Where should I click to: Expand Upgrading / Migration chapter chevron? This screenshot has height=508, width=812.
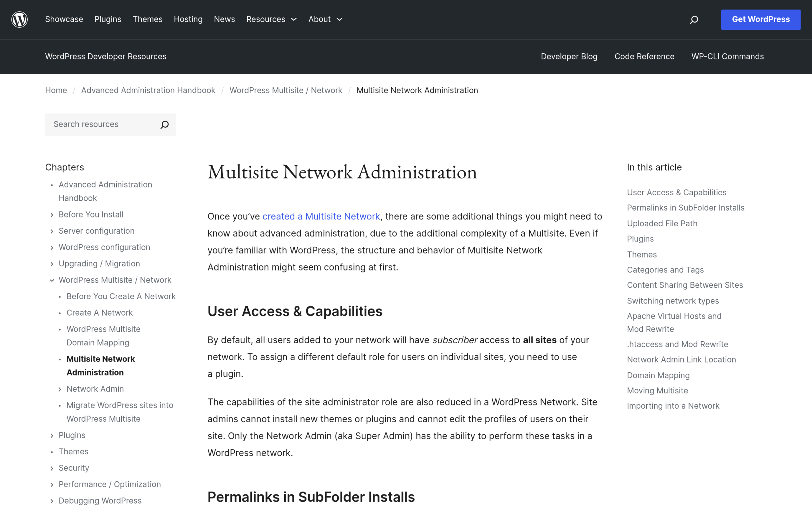(x=52, y=264)
